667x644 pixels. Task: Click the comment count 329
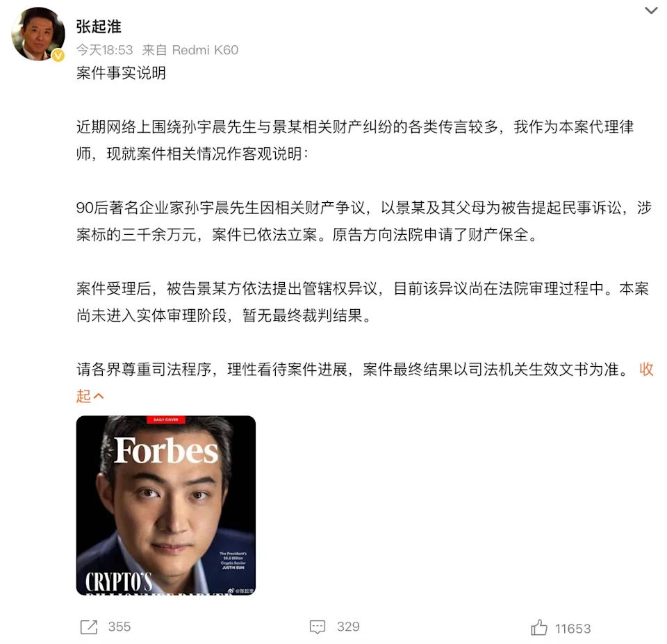click(x=348, y=627)
